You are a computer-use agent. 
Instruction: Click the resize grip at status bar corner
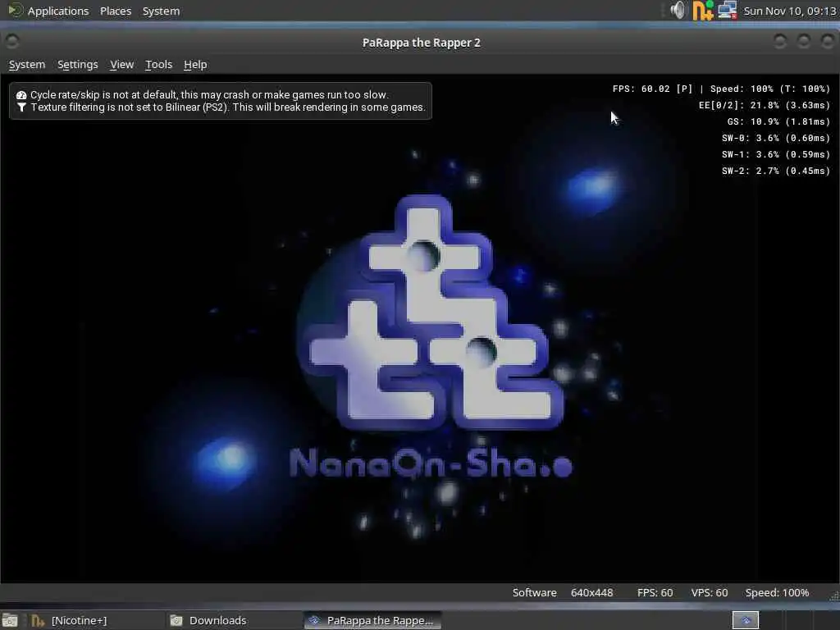tap(834, 596)
